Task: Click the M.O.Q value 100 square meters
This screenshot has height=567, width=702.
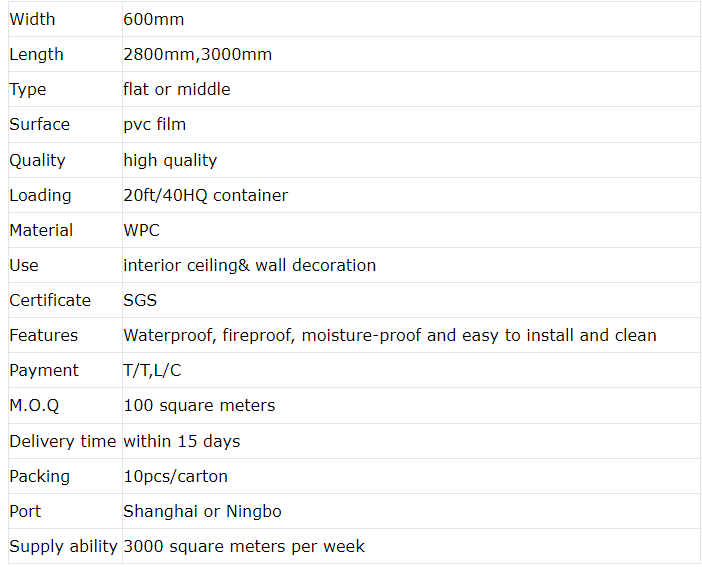Action: pos(199,406)
